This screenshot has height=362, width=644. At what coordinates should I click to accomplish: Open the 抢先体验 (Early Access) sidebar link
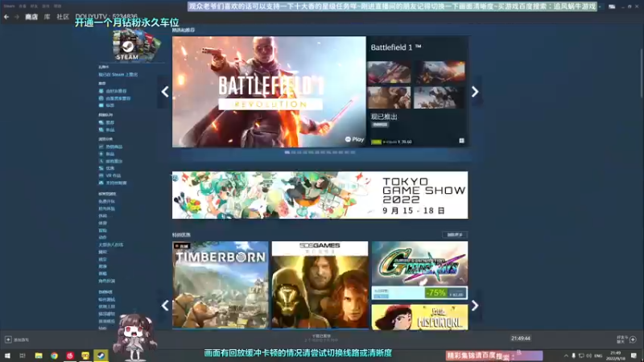click(107, 209)
